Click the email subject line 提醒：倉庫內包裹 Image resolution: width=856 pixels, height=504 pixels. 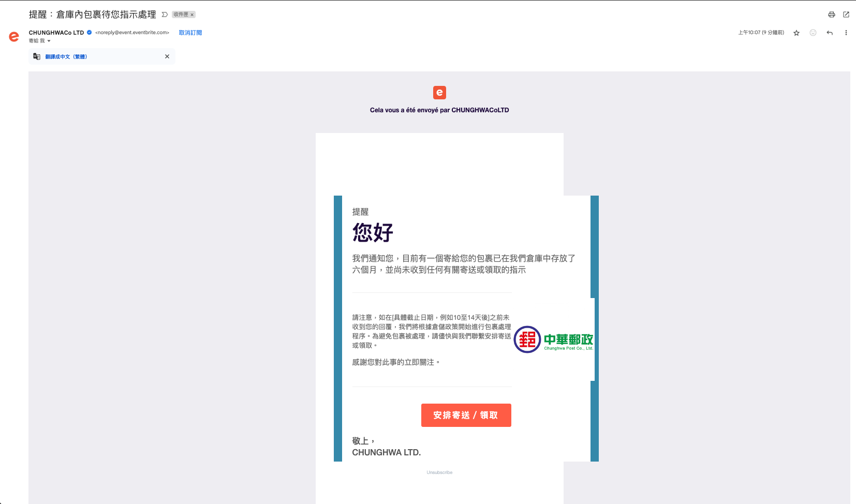pyautogui.click(x=93, y=14)
